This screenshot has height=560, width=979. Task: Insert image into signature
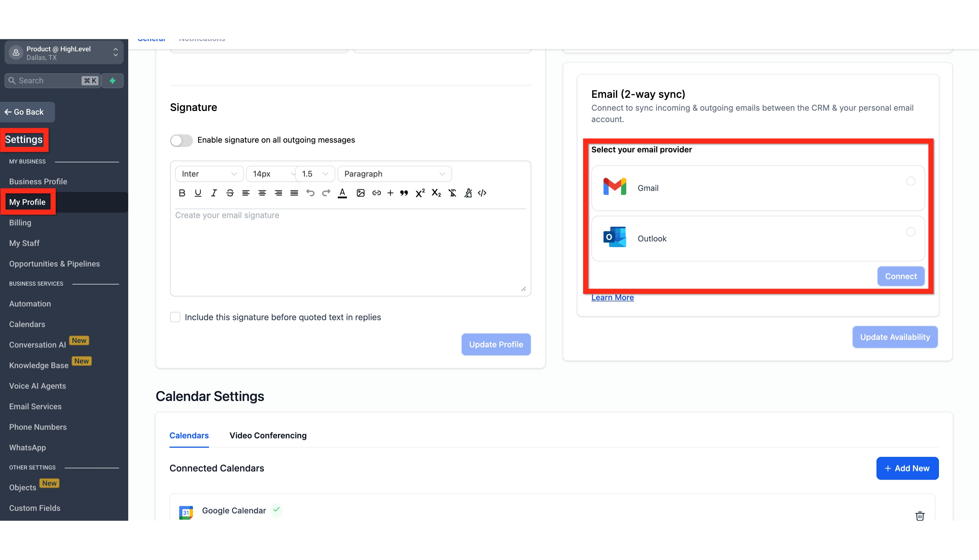[x=360, y=193]
